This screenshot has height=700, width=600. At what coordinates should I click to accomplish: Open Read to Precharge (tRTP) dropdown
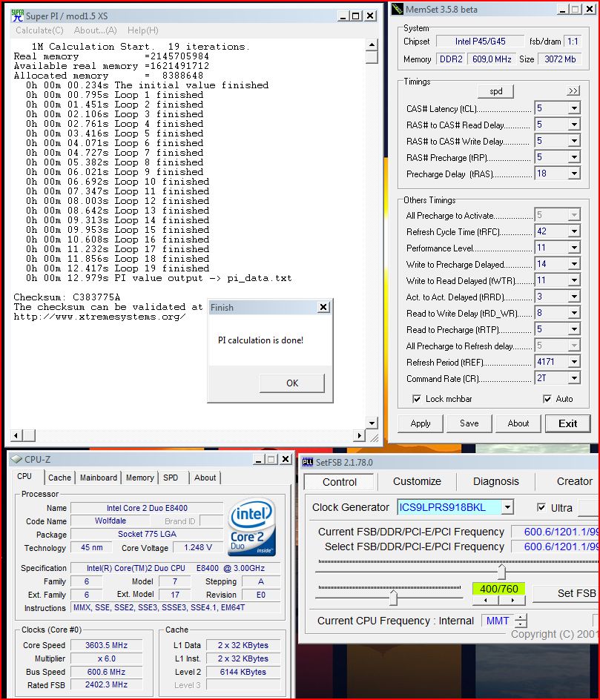(575, 329)
